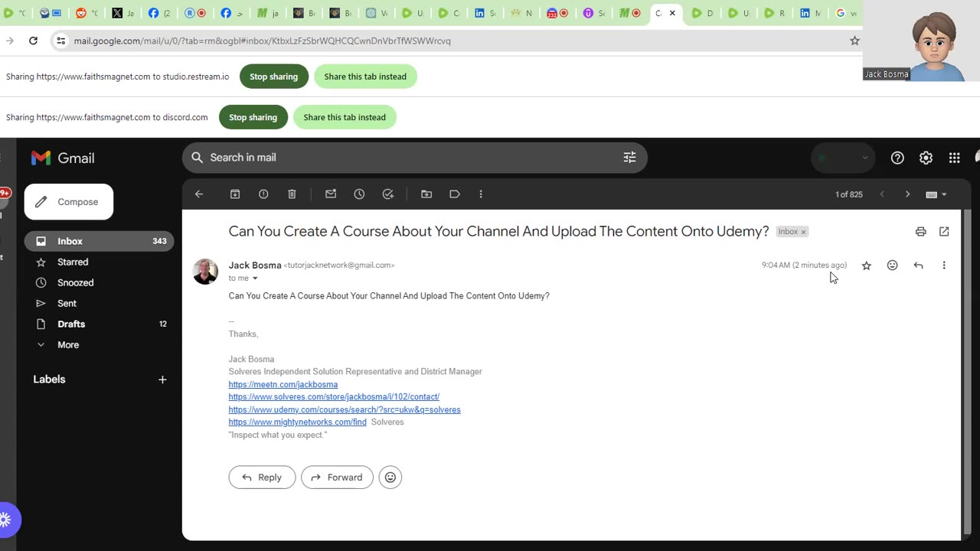Image resolution: width=980 pixels, height=551 pixels.
Task: Focus the Search in mail field
Action: 414,158
